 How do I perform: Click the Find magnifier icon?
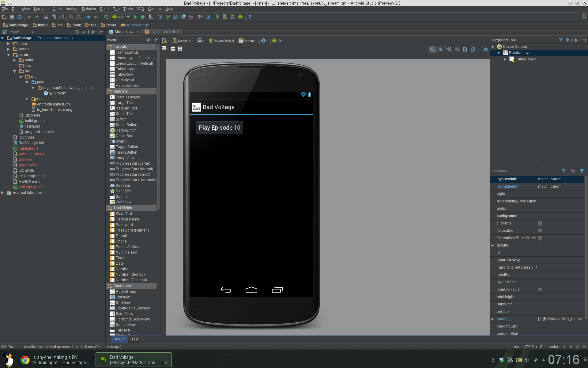71,17
